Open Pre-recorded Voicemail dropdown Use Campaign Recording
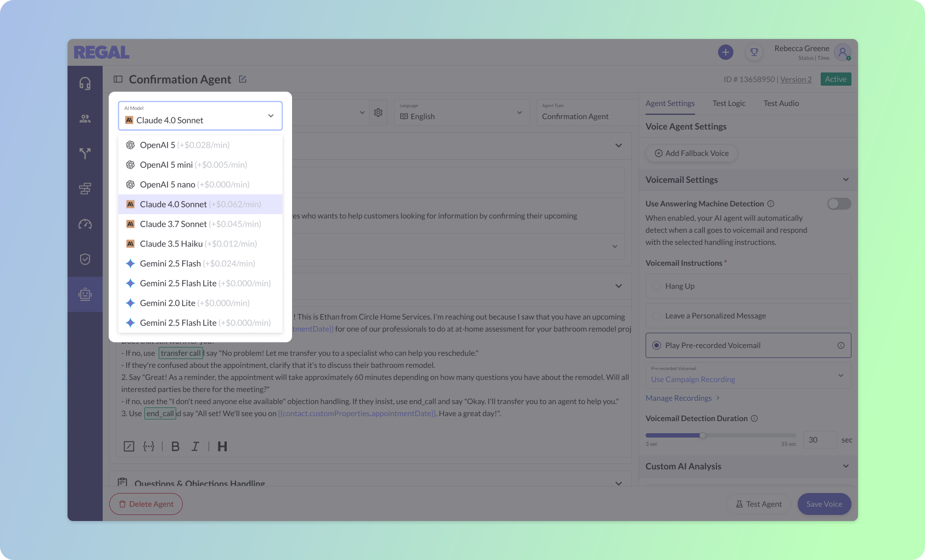The height and width of the screenshot is (560, 925). tap(748, 376)
